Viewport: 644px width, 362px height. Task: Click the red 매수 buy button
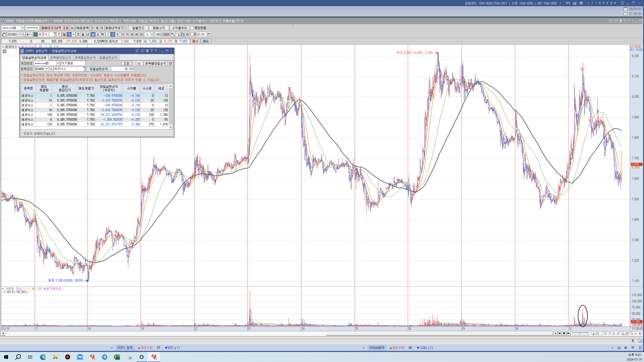coord(195,41)
